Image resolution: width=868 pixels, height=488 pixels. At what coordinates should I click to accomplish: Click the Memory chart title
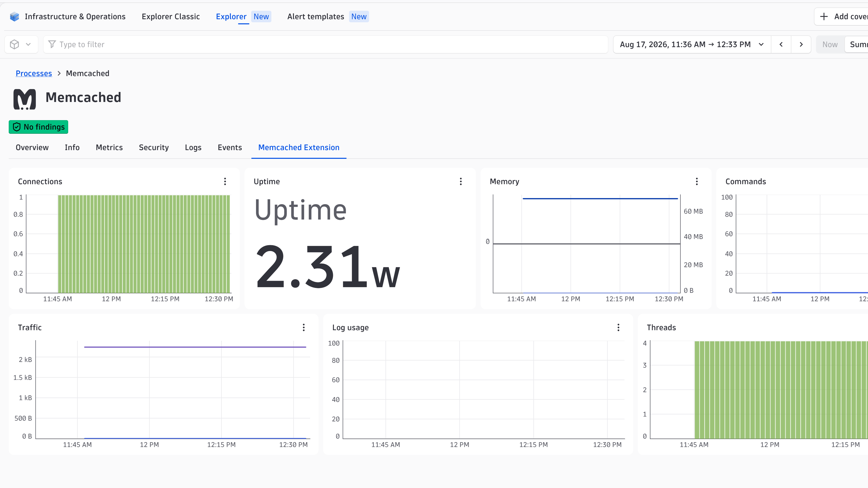point(504,182)
